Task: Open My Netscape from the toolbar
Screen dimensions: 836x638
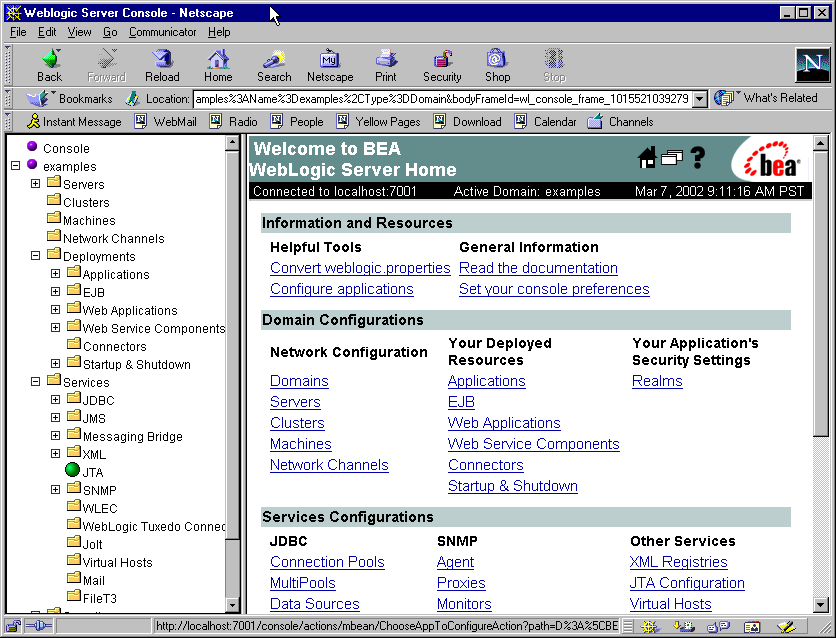Action: pyautogui.click(x=330, y=66)
